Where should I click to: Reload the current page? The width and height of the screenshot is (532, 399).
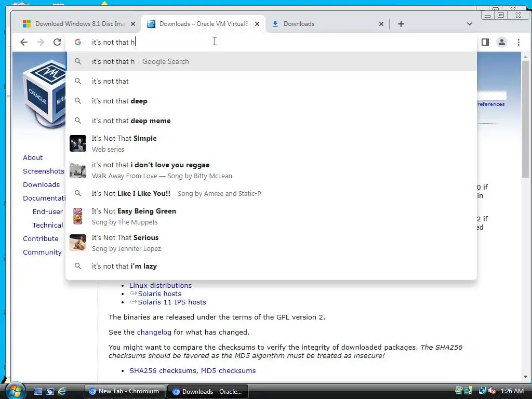57,42
